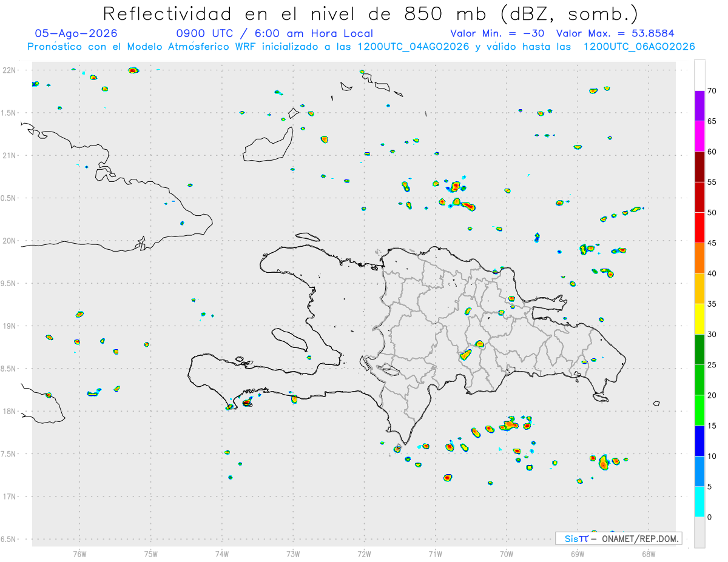Click the longitude axis label '73W'

pos(293,554)
